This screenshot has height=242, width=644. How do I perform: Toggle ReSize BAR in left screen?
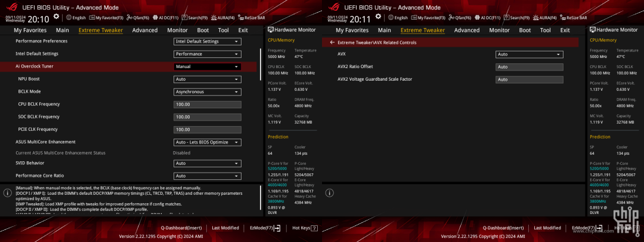coord(252,18)
